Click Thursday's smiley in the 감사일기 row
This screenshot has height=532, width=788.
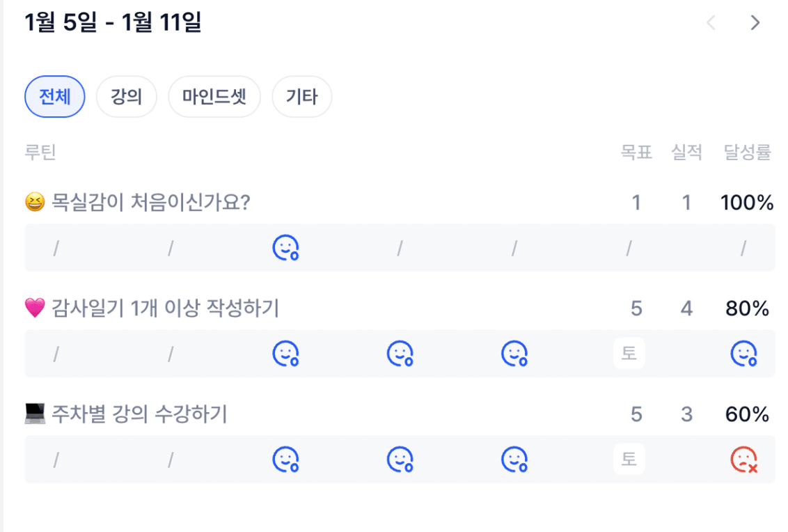click(400, 354)
